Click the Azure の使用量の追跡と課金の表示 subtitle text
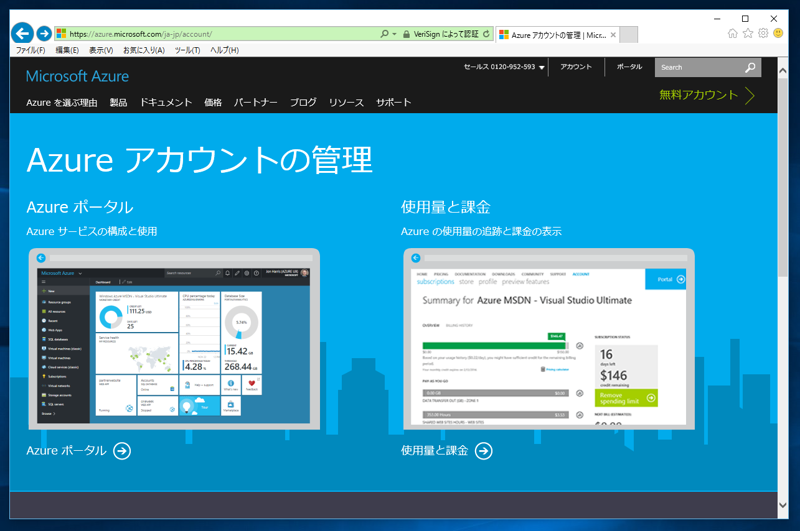This screenshot has height=531, width=800. click(481, 232)
